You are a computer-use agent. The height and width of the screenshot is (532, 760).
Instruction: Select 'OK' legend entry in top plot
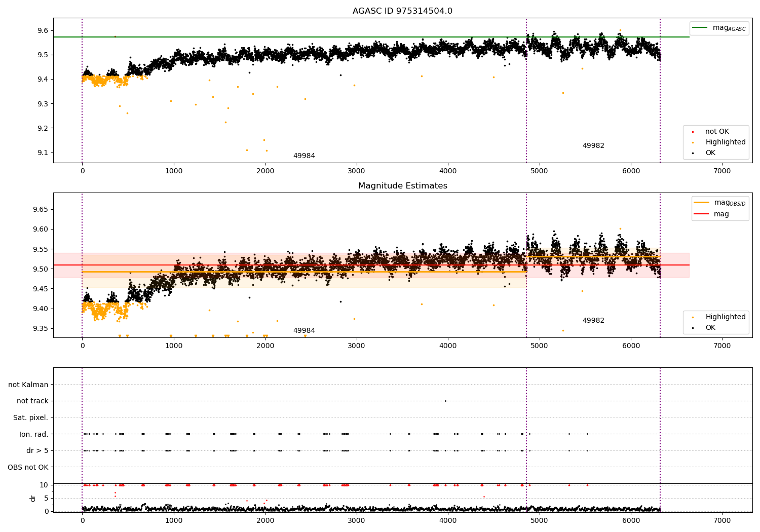710,153
